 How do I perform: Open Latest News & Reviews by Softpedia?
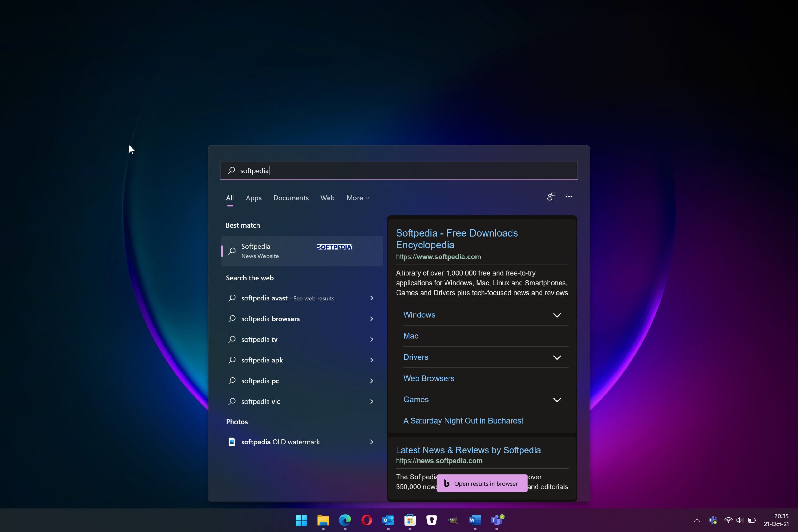[x=468, y=450]
